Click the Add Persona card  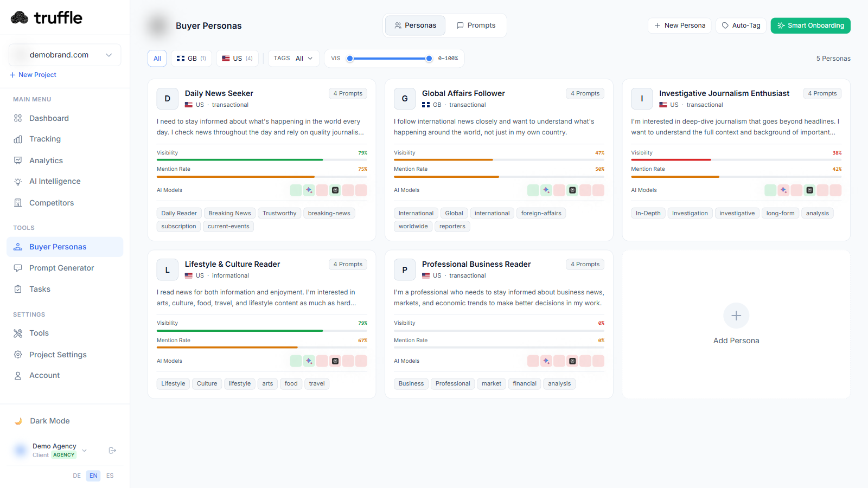[x=736, y=324]
